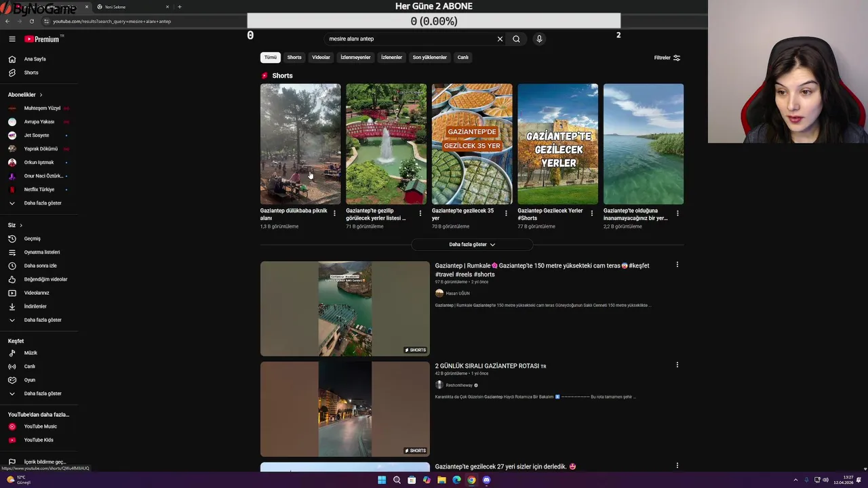Expand Daha fazla göster under Abonelikler
This screenshot has height=488, width=868.
tap(42, 203)
